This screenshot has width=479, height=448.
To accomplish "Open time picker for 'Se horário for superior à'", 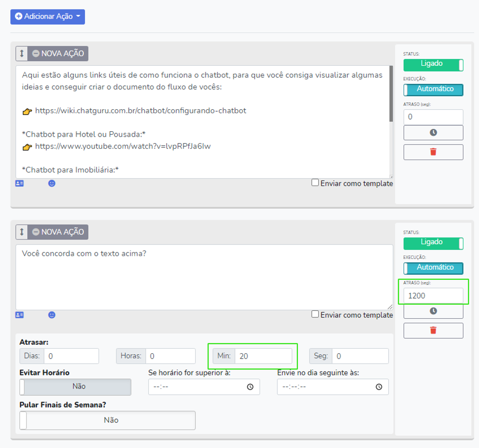I will (x=250, y=387).
